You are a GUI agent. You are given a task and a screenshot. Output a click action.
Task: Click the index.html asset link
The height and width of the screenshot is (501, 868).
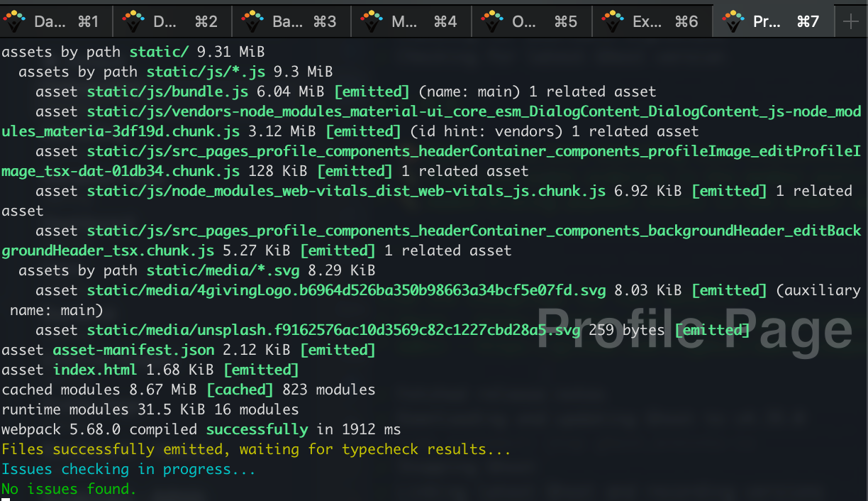click(95, 369)
